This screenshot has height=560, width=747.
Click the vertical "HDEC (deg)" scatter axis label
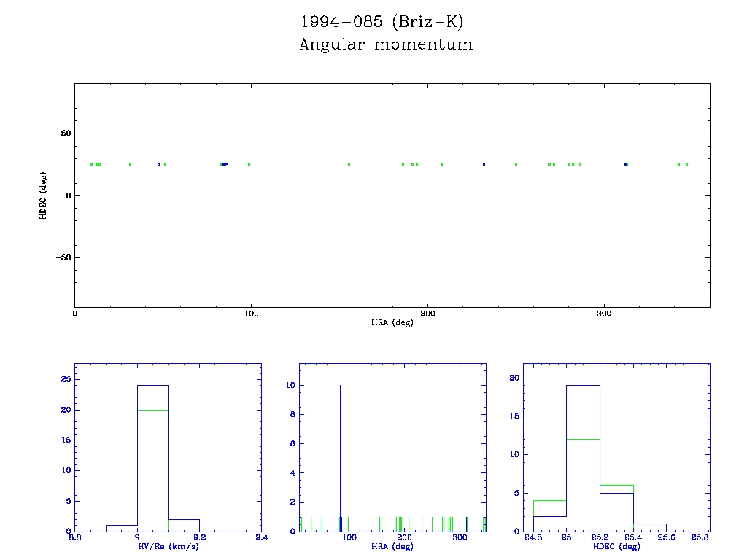(43, 195)
